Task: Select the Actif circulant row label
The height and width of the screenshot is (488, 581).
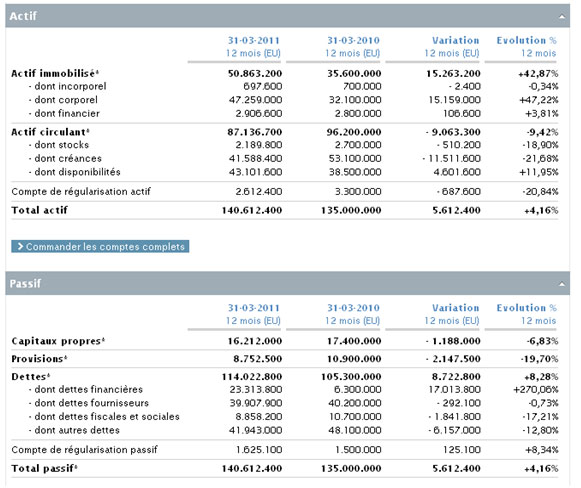Action: [50, 132]
